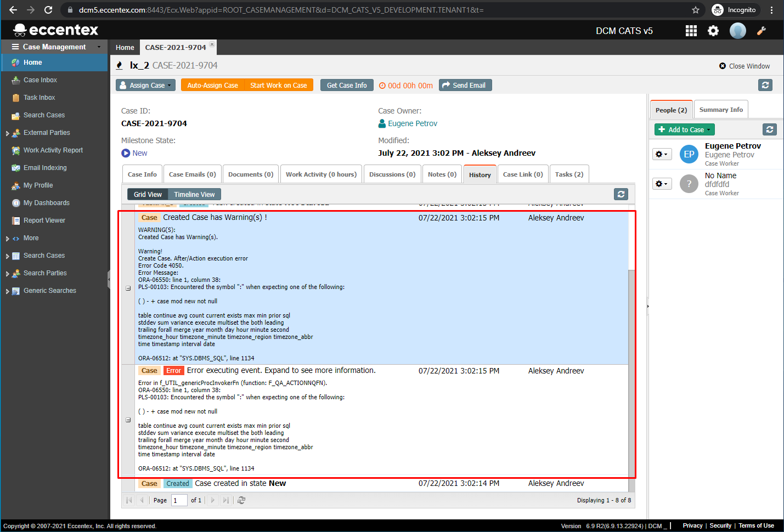
Task: Expand Generic Searches tree node
Action: pos(7,291)
